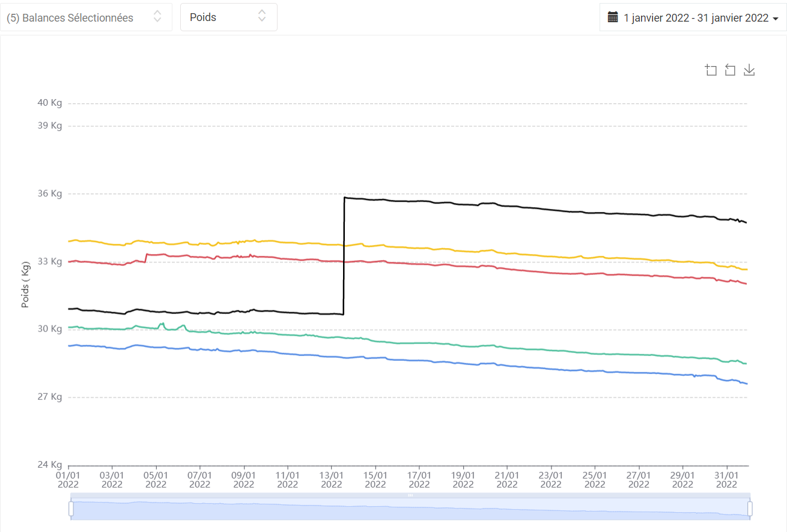Click the right handle of the range slider
Screen dimensions: 787x532
tap(750, 509)
